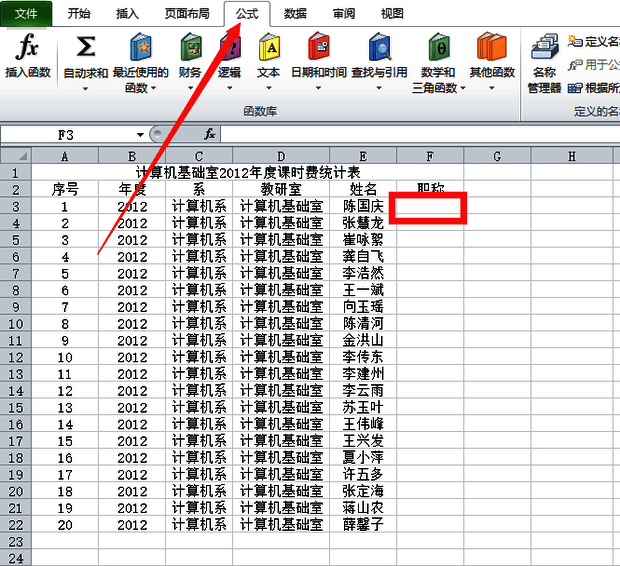Click the Insert Function fx icon in ribbon
This screenshot has width=620, height=566.
[27, 47]
